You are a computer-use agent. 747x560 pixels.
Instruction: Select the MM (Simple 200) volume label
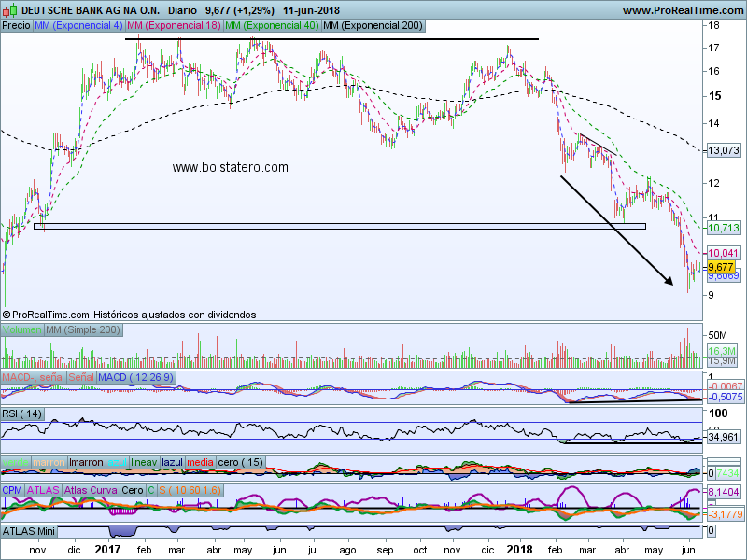[x=84, y=330]
